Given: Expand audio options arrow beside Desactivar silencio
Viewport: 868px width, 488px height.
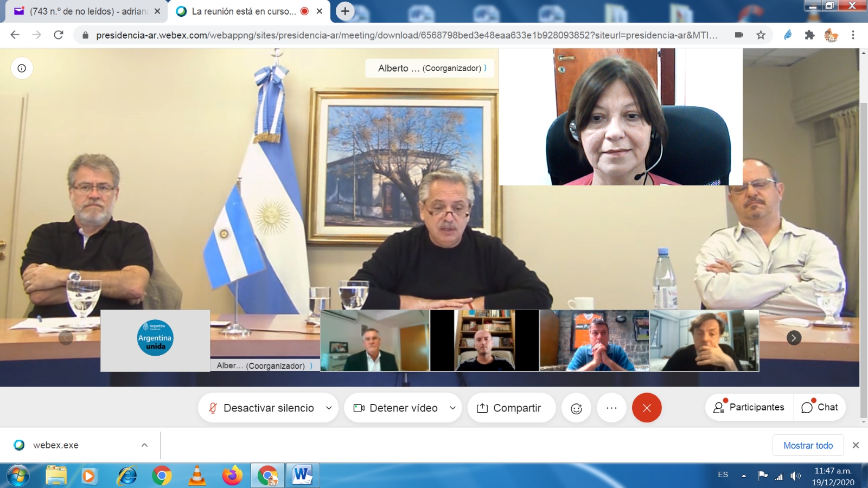Looking at the screenshot, I should (x=329, y=408).
